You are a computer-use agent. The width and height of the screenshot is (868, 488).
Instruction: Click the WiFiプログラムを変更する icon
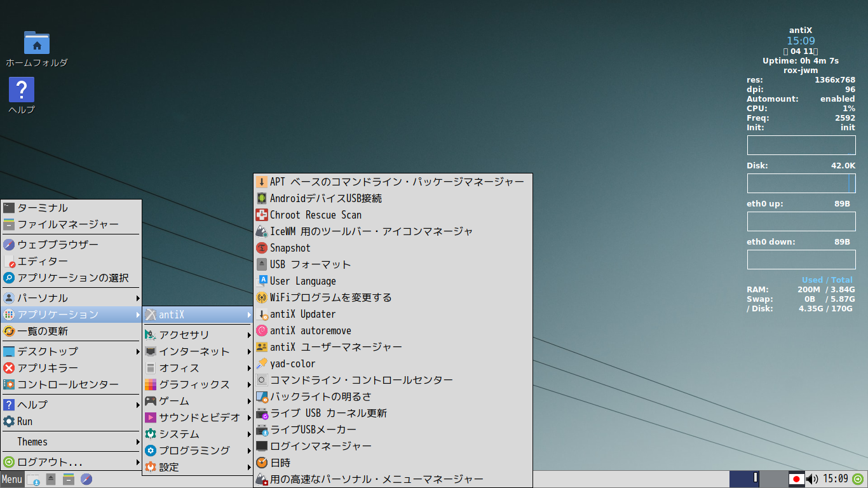coord(262,297)
